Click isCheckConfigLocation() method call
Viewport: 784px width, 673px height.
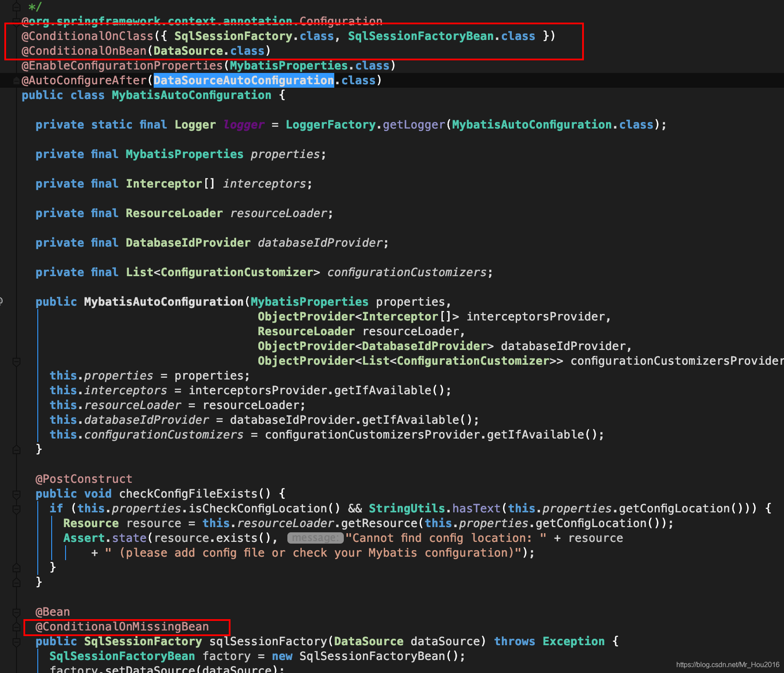click(265, 508)
